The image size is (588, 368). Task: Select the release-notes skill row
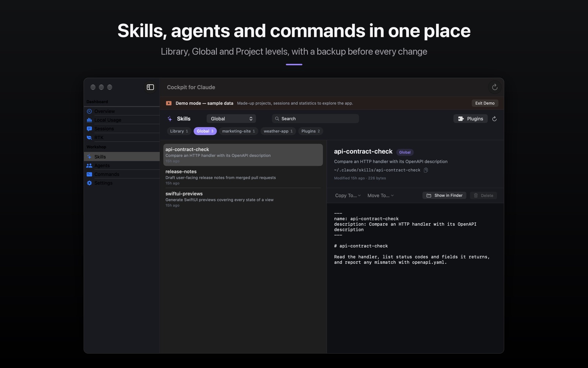coord(243,177)
